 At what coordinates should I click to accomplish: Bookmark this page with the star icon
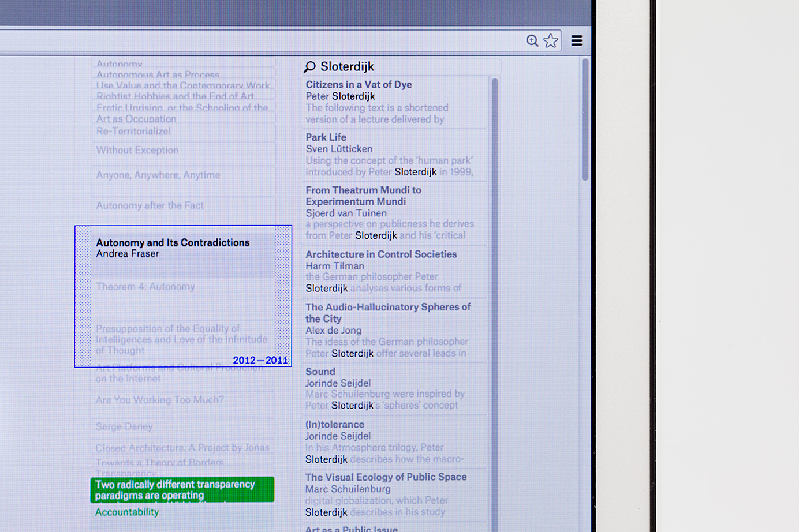[x=551, y=40]
